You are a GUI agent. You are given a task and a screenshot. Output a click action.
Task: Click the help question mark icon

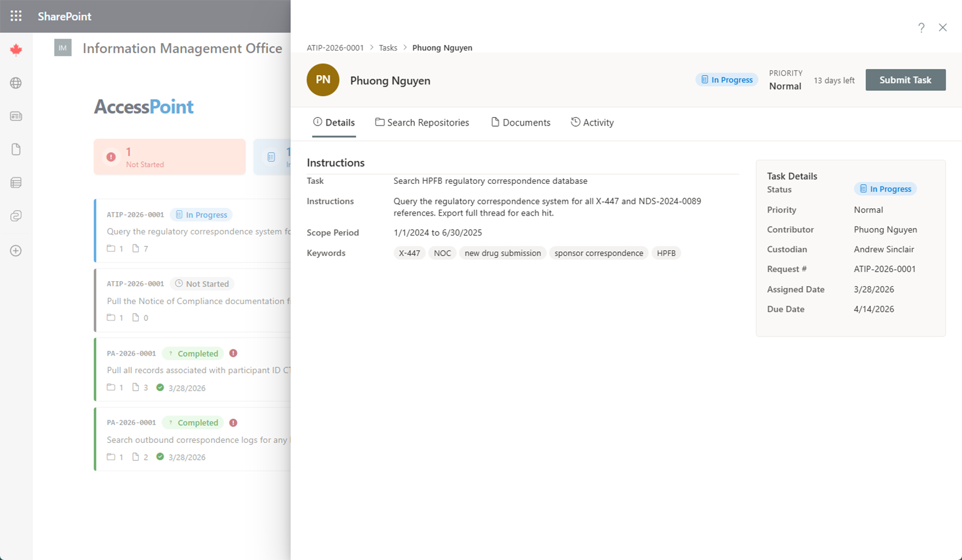point(921,28)
